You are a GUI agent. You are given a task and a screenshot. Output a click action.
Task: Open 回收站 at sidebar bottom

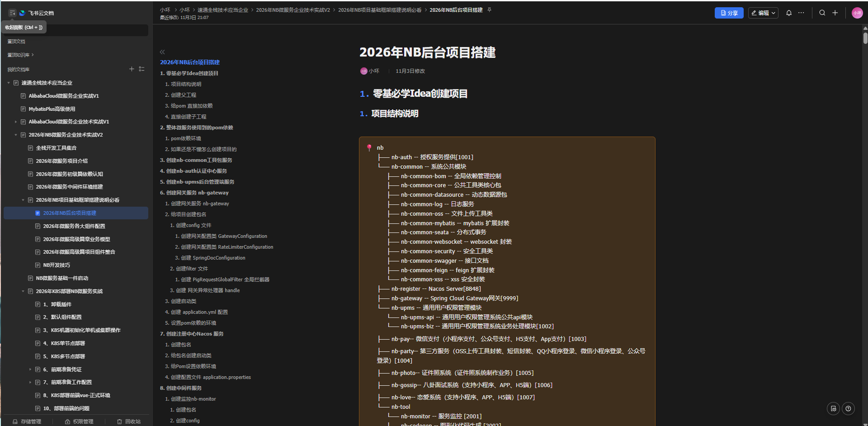point(129,421)
